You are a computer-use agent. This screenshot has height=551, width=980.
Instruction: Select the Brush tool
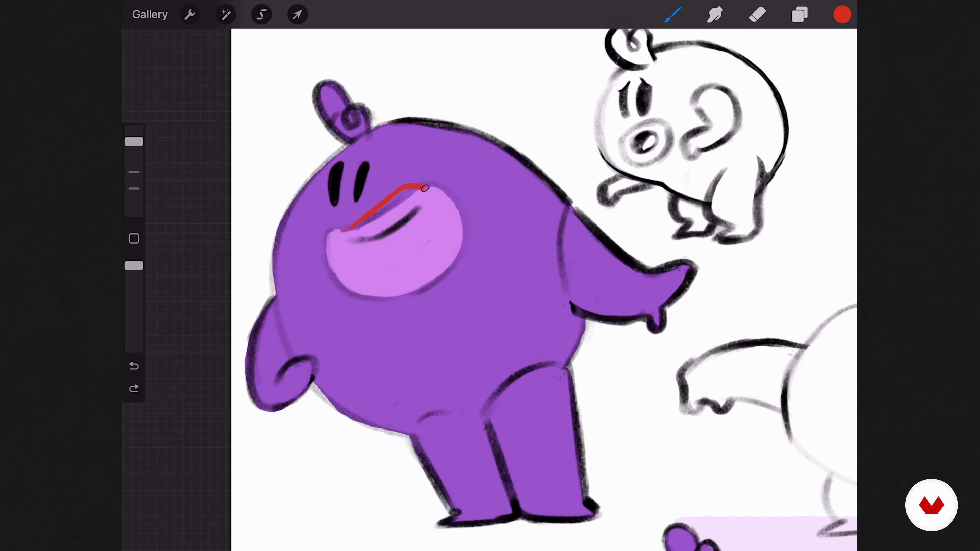click(673, 15)
